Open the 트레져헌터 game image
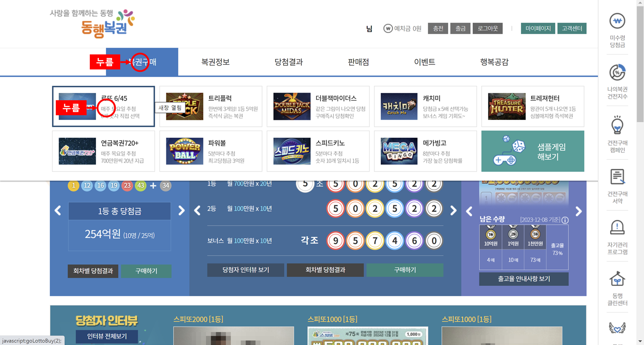Viewport: 644px width, 345px height. [x=507, y=106]
